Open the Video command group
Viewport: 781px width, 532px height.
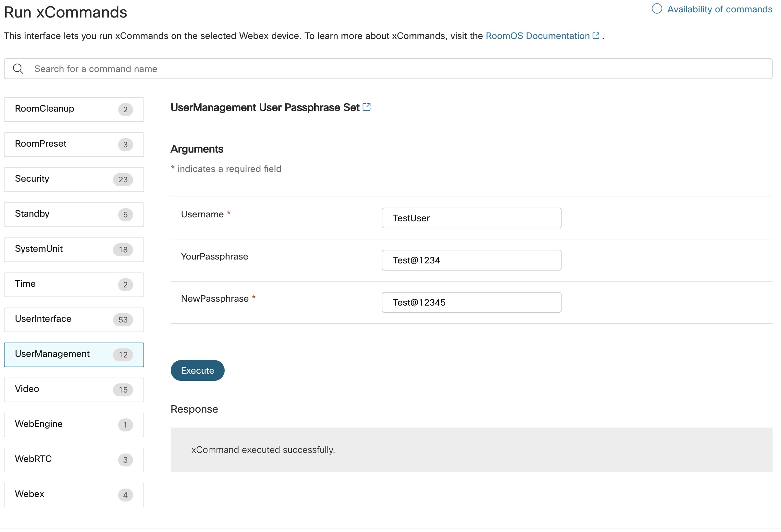pos(74,390)
